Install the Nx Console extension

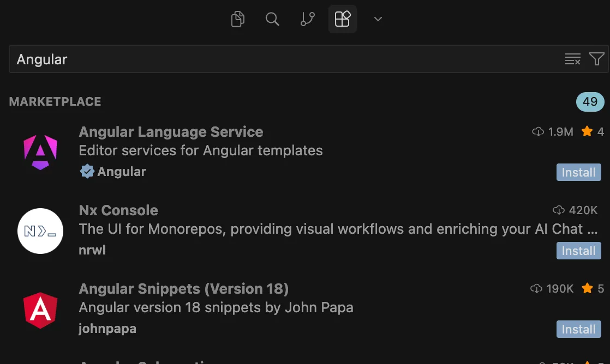coord(578,251)
